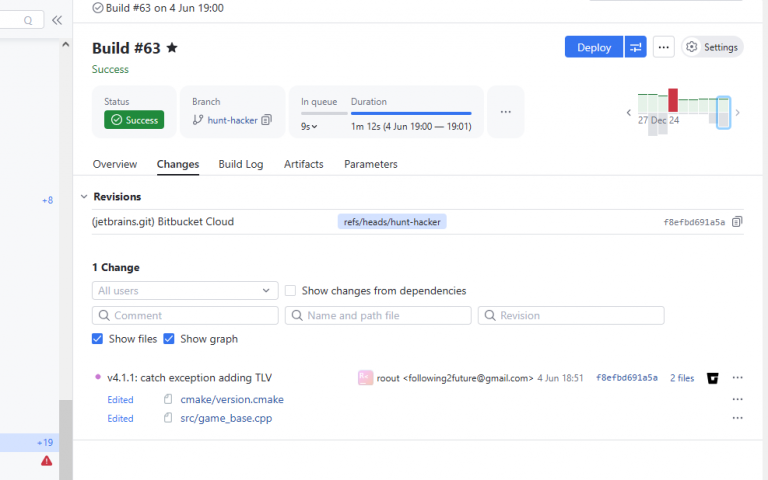768x480 pixels.
Task: Open the sidebar search box
Action: [x=21, y=20]
